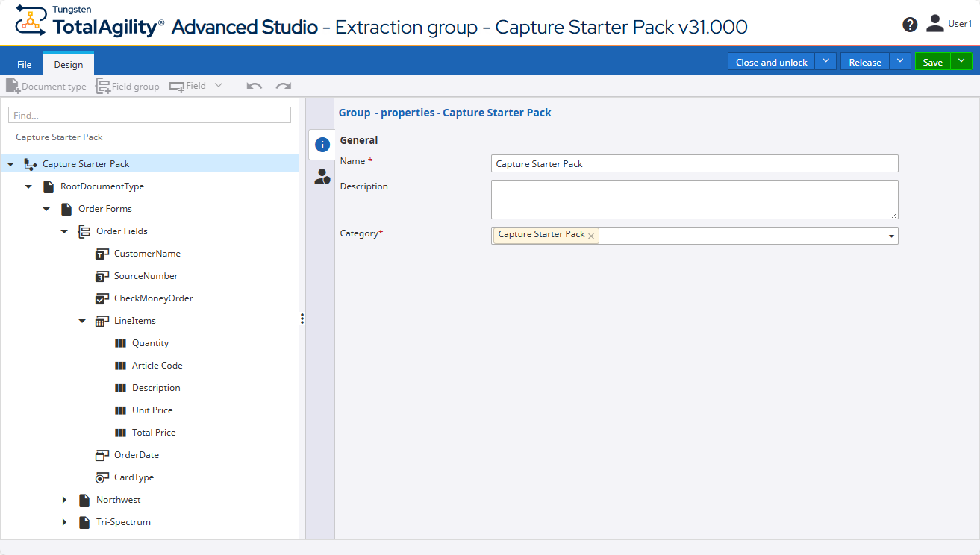
Task: Select the info tab on the properties panel
Action: tap(321, 144)
